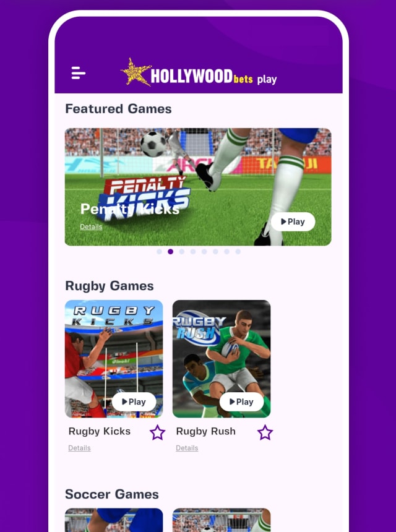
Task: Open second Soccer Games thumbnail
Action: click(222, 520)
